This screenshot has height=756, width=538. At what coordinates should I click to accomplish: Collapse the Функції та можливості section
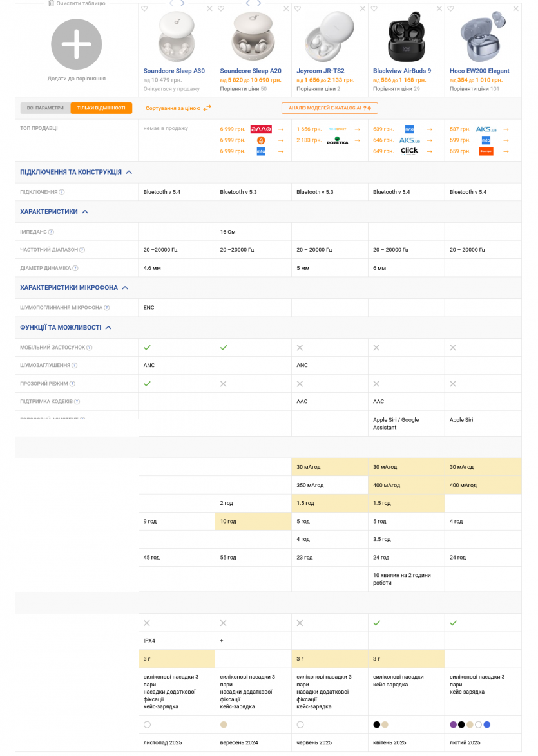[x=108, y=328]
